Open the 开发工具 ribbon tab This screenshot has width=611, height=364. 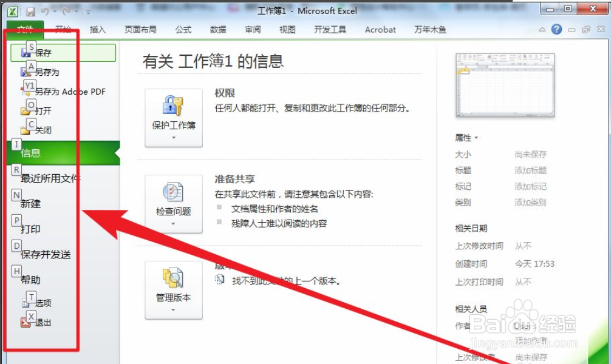[330, 30]
